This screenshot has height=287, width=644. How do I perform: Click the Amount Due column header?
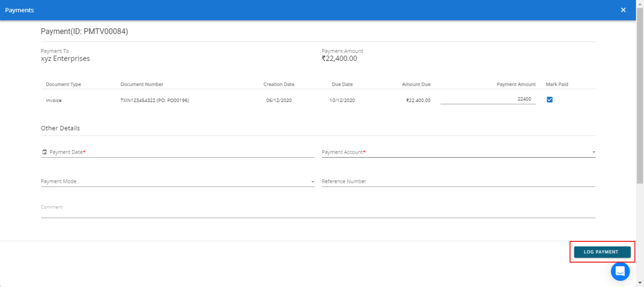coord(416,84)
